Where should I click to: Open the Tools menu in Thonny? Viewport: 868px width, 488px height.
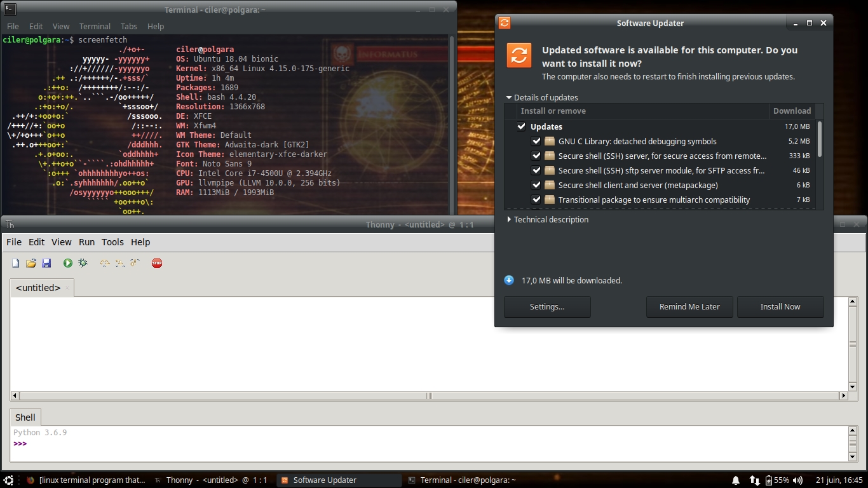tap(112, 242)
